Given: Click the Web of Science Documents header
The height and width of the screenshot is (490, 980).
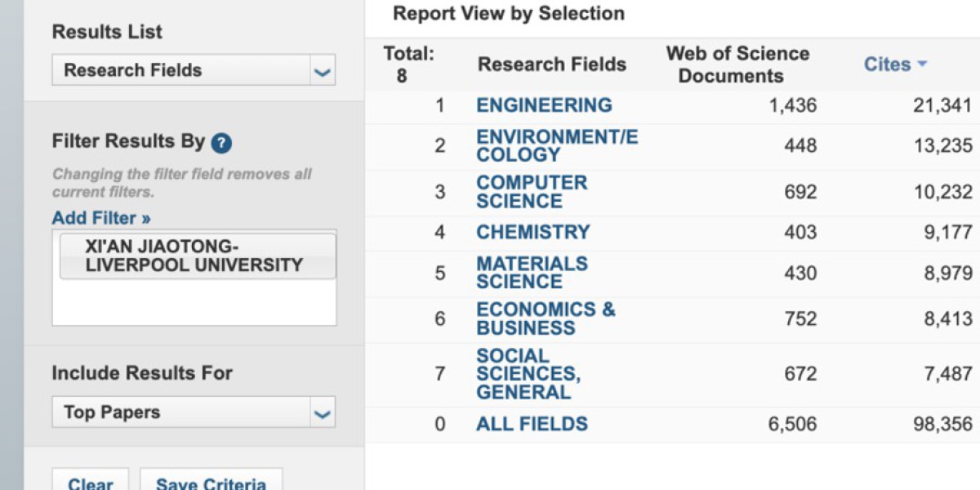Looking at the screenshot, I should click(x=737, y=65).
